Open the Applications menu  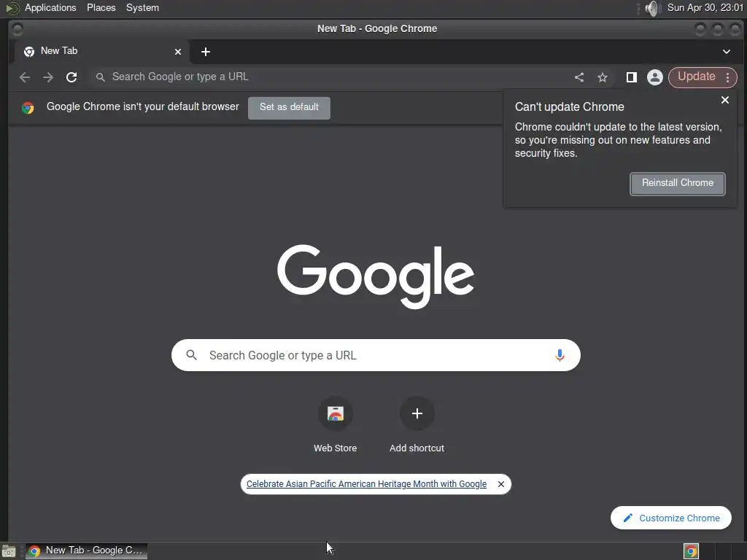pyautogui.click(x=50, y=7)
